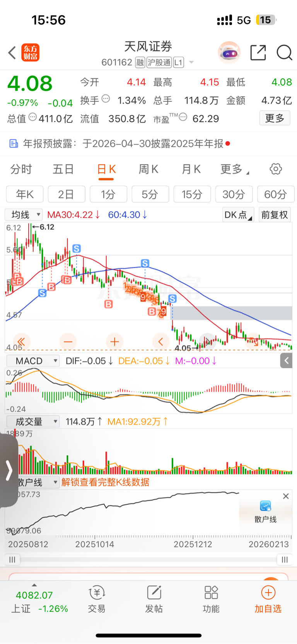Tap the 融 margin trading badge
This screenshot has height=644, width=297.
point(140,62)
